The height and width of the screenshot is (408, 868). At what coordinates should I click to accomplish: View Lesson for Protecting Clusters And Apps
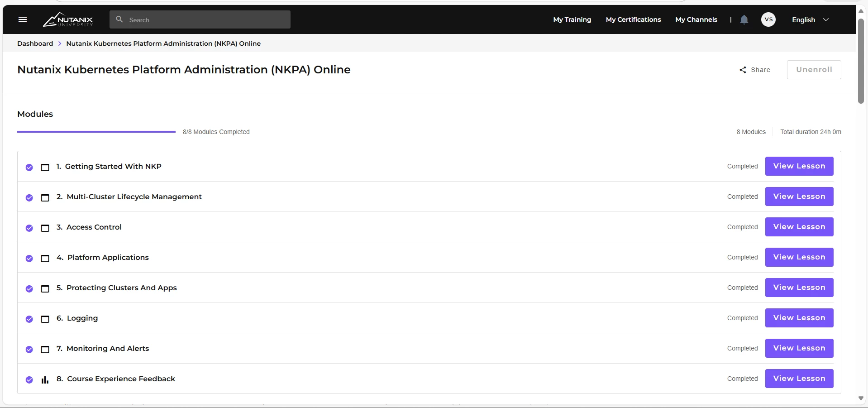click(x=799, y=288)
